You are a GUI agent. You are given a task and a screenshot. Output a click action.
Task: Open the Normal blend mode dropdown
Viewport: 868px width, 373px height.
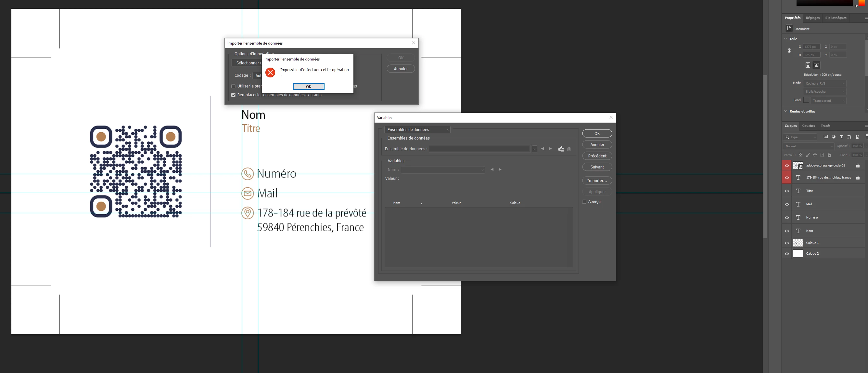tap(808, 146)
